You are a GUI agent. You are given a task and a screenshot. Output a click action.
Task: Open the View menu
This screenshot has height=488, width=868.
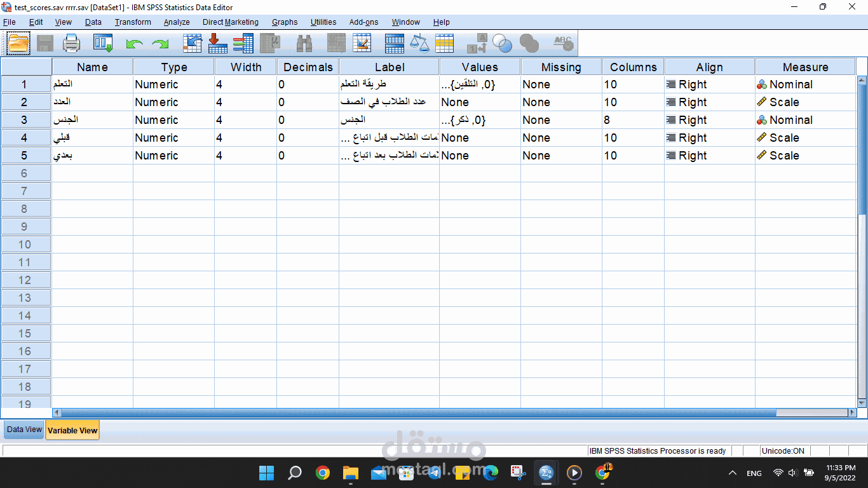pyautogui.click(x=64, y=22)
